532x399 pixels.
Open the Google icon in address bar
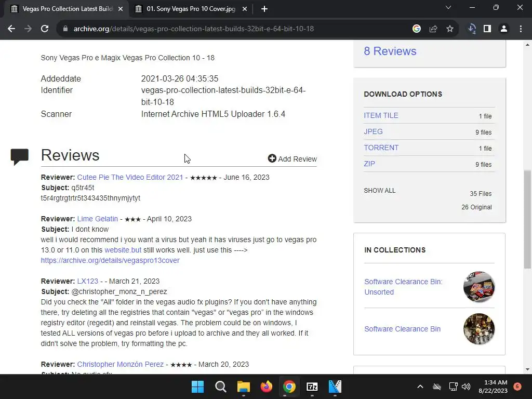click(417, 29)
